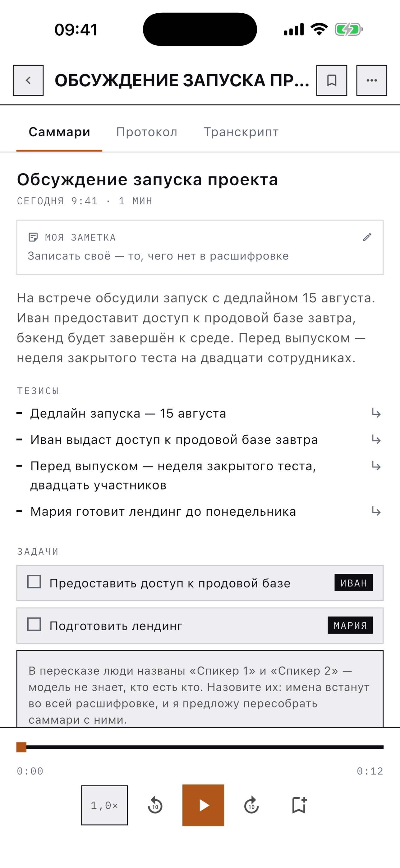Tap the МАРИЯ assignee tag
This screenshot has width=400, height=868.
coord(350,625)
